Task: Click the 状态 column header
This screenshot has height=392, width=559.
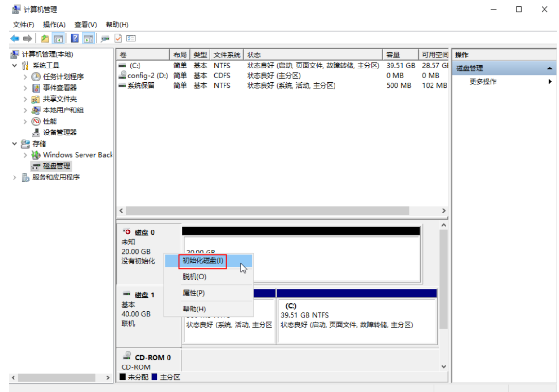Action: (x=313, y=54)
